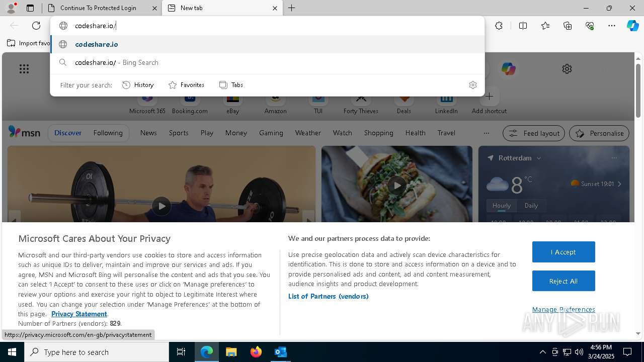This screenshot has height=362, width=644.
Task: Open new tab page settings gear
Action: (567, 69)
